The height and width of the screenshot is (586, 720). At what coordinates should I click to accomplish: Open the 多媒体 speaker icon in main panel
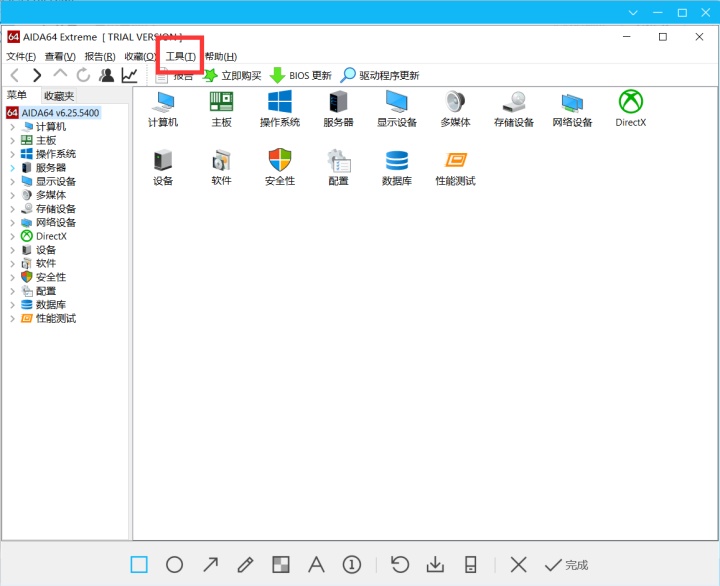[455, 109]
